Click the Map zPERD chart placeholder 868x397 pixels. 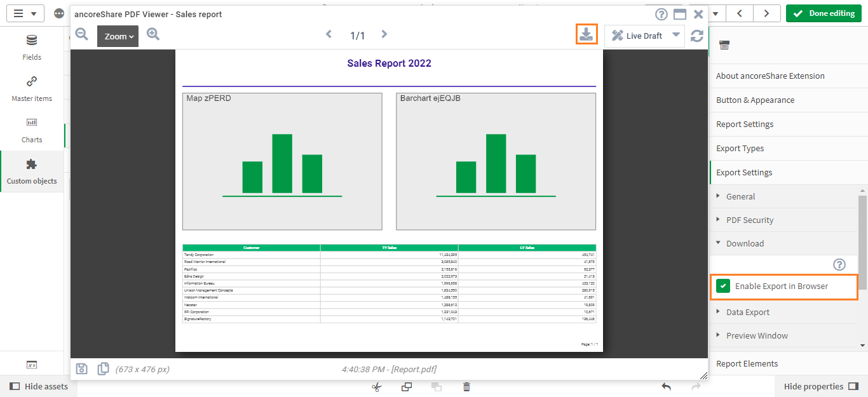click(282, 161)
